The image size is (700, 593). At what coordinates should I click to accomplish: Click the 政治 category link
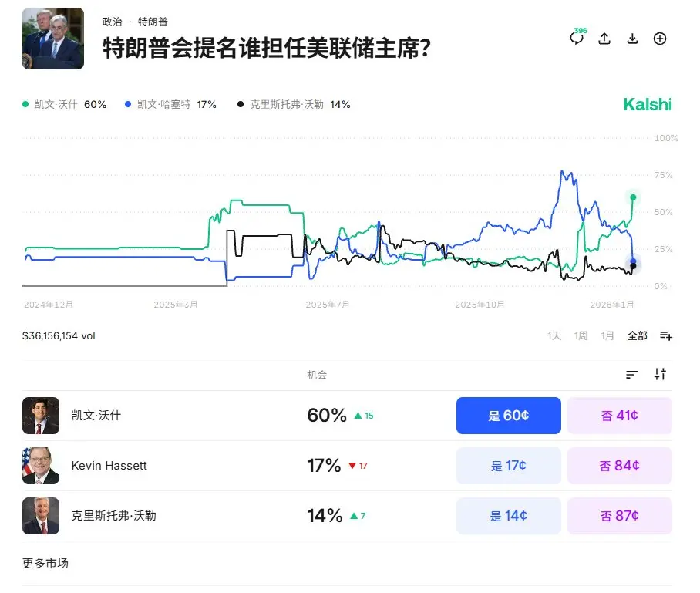(x=112, y=22)
